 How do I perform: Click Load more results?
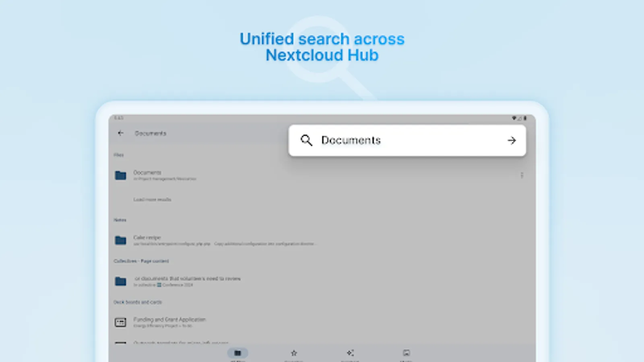153,200
